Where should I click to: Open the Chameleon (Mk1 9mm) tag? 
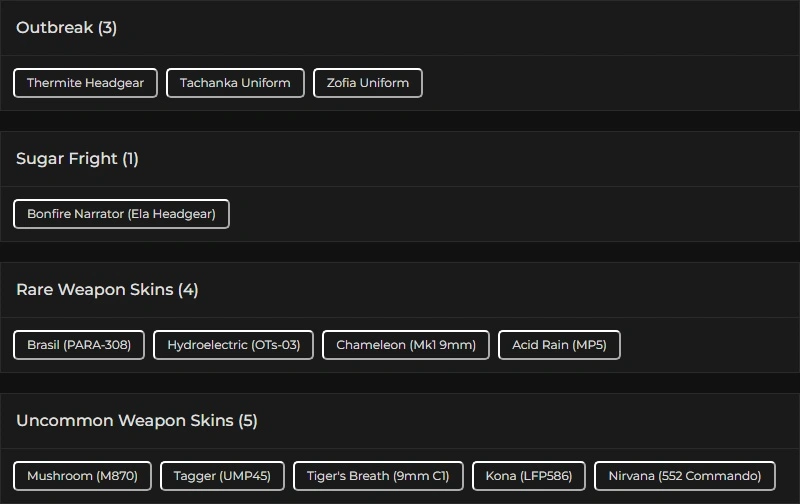point(406,345)
